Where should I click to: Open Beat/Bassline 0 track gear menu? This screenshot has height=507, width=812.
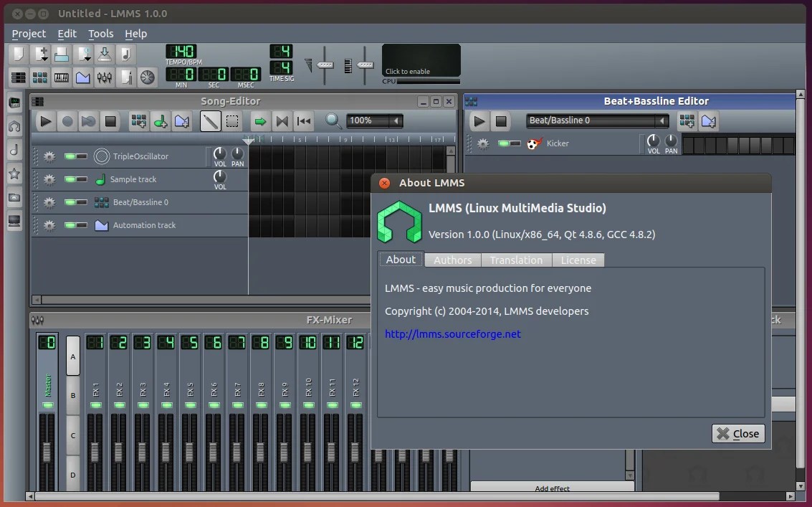coord(49,202)
